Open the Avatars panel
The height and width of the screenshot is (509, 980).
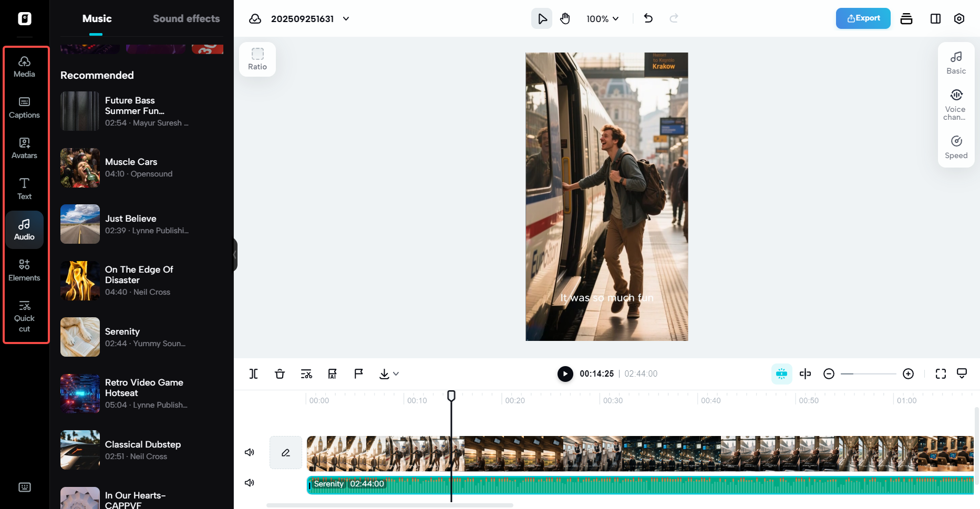pyautogui.click(x=24, y=148)
